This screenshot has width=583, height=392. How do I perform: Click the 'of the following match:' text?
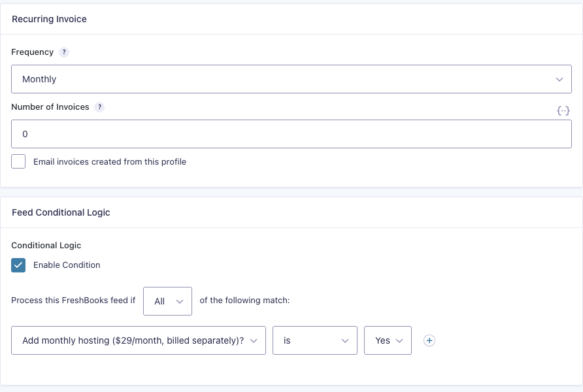click(x=244, y=301)
